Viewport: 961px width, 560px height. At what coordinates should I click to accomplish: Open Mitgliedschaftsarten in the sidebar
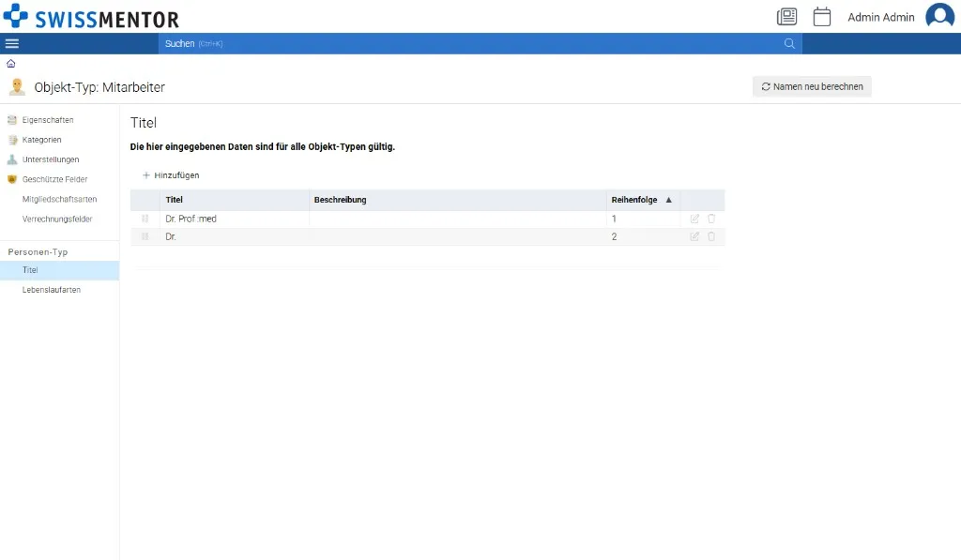[x=59, y=199]
